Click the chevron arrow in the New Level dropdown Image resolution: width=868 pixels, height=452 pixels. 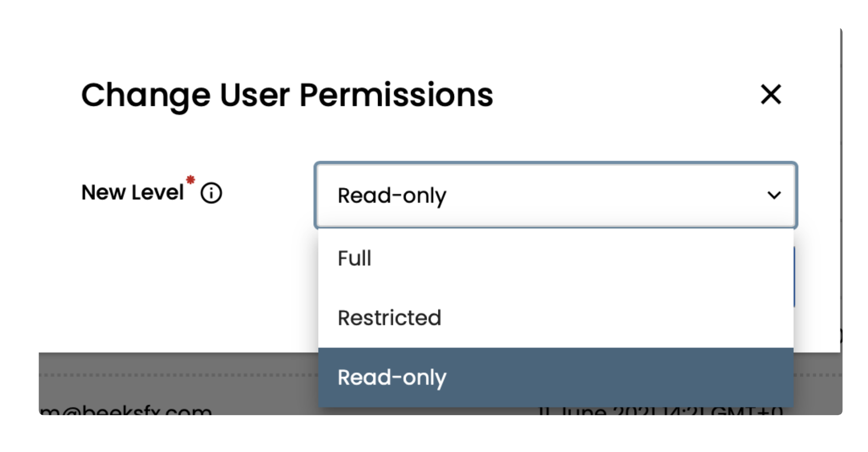tap(774, 195)
